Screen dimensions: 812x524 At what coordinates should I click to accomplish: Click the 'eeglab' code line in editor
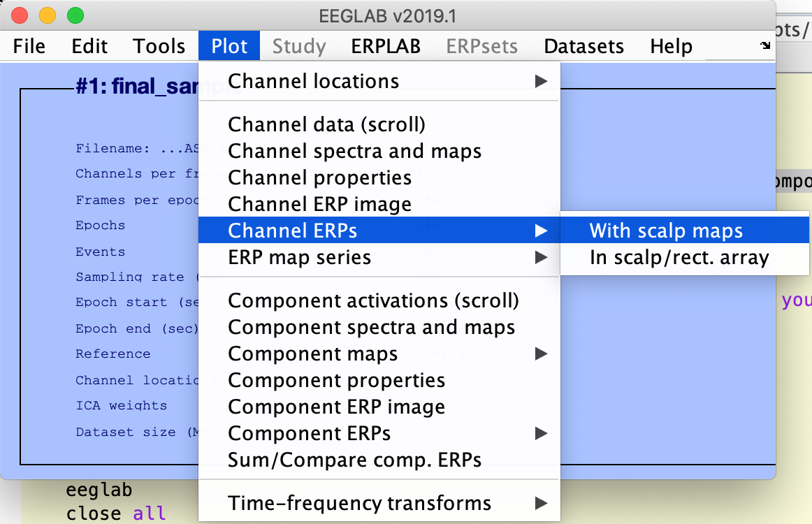point(99,490)
